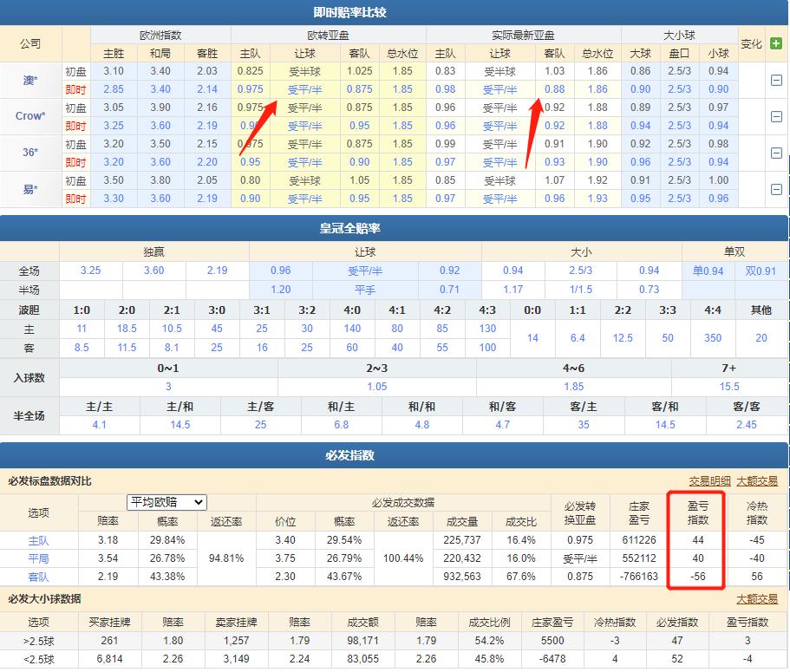Image resolution: width=790 pixels, height=672 pixels.
Task: Click the 皇冠全赔率 section header
Action: [395, 227]
